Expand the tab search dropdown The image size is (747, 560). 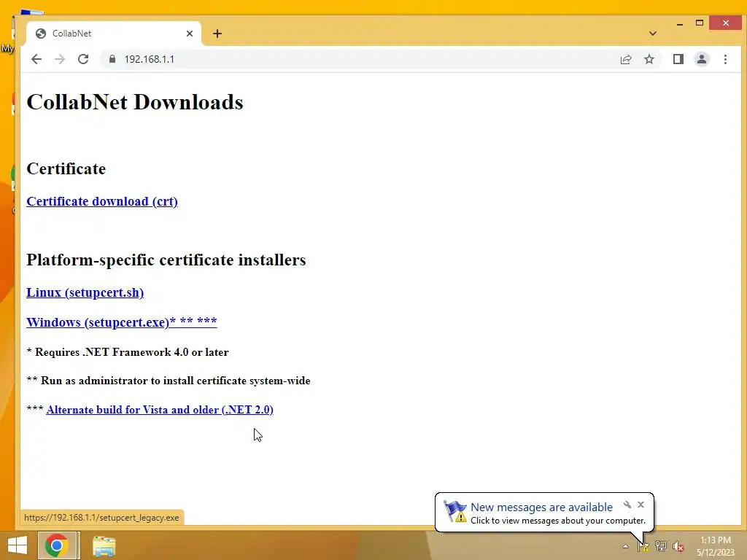pyautogui.click(x=653, y=34)
